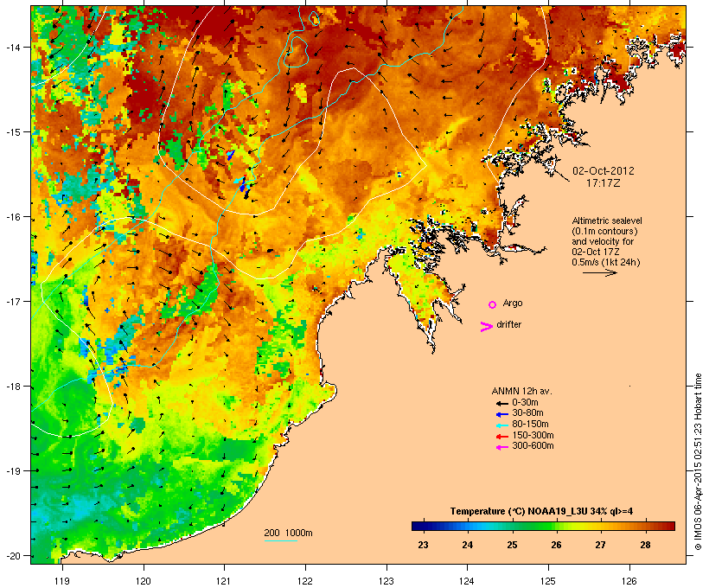
Task: Click the colorbar tick label 26
Action: [x=556, y=545]
